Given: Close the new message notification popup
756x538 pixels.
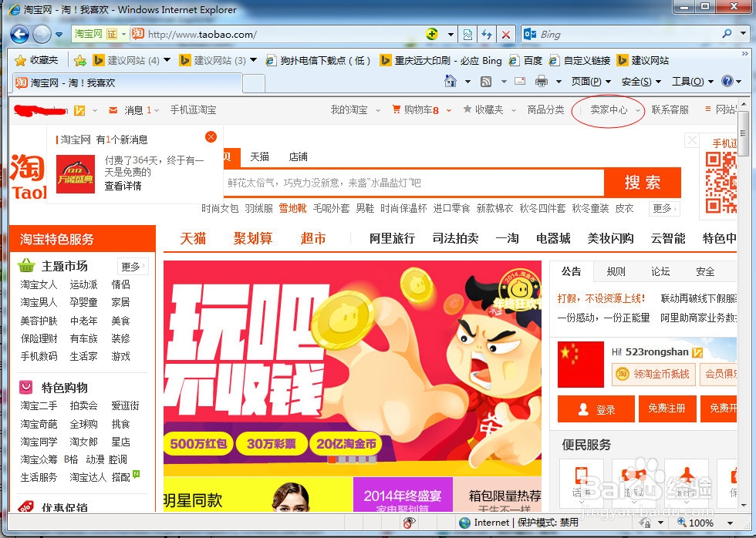Looking at the screenshot, I should [x=211, y=136].
